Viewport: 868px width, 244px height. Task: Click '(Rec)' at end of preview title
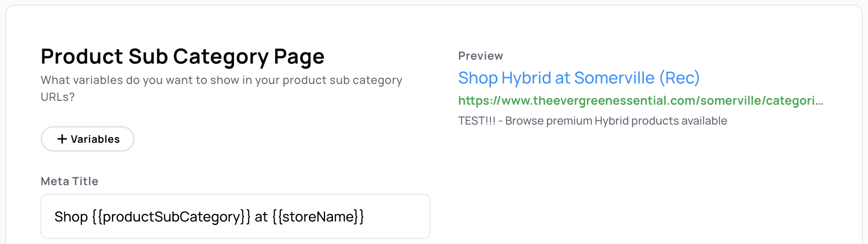(679, 78)
